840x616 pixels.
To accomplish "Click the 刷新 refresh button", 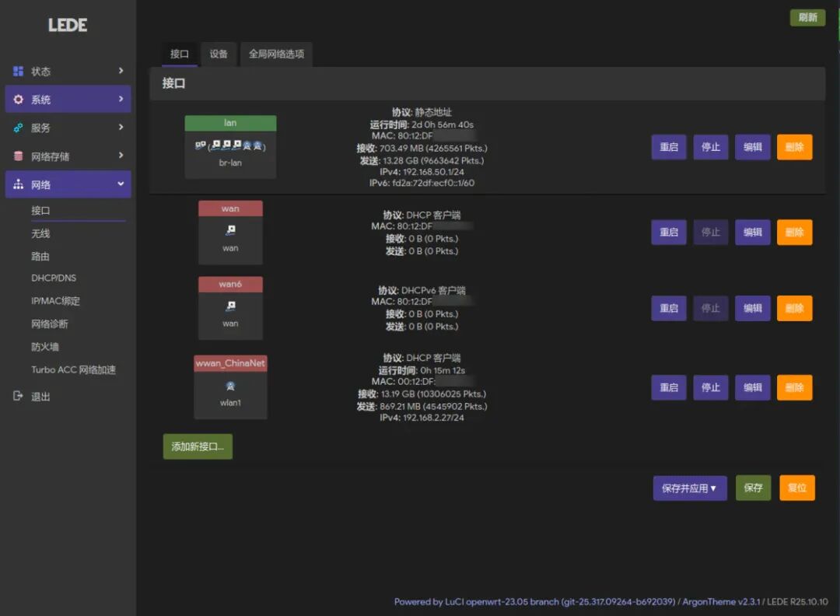I will click(x=808, y=18).
